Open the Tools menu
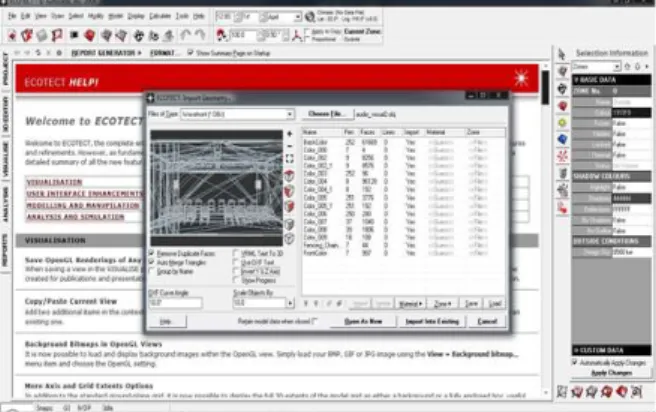 (x=182, y=16)
